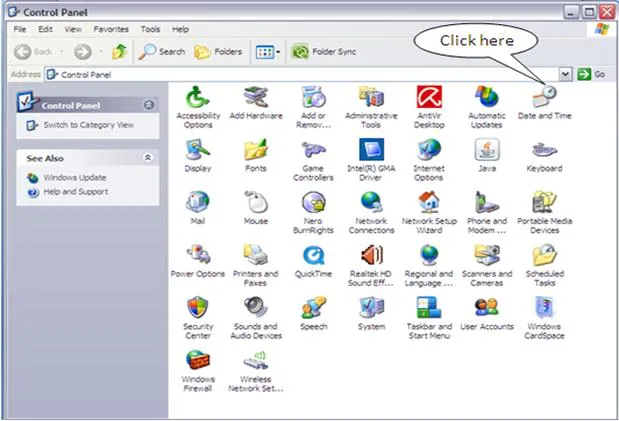Image resolution: width=619 pixels, height=421 pixels.
Task: Collapse the Control Panel sidebar section
Action: pos(148,105)
